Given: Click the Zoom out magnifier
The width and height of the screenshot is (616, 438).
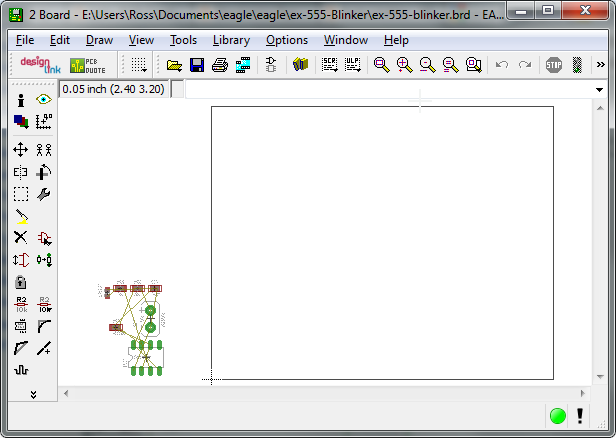Looking at the screenshot, I should coord(427,65).
